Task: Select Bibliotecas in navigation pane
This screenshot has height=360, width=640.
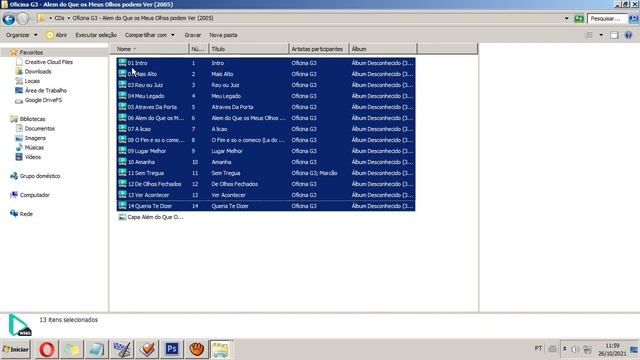Action: pos(32,119)
